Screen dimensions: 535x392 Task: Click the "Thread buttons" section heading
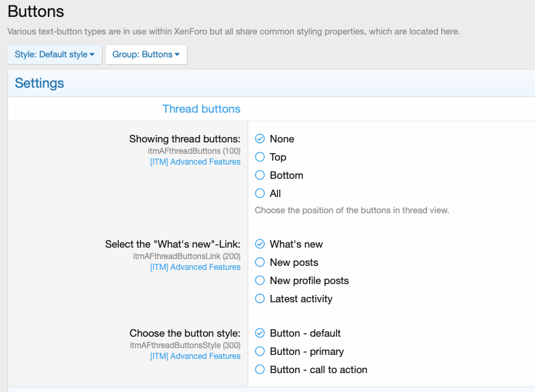click(201, 109)
